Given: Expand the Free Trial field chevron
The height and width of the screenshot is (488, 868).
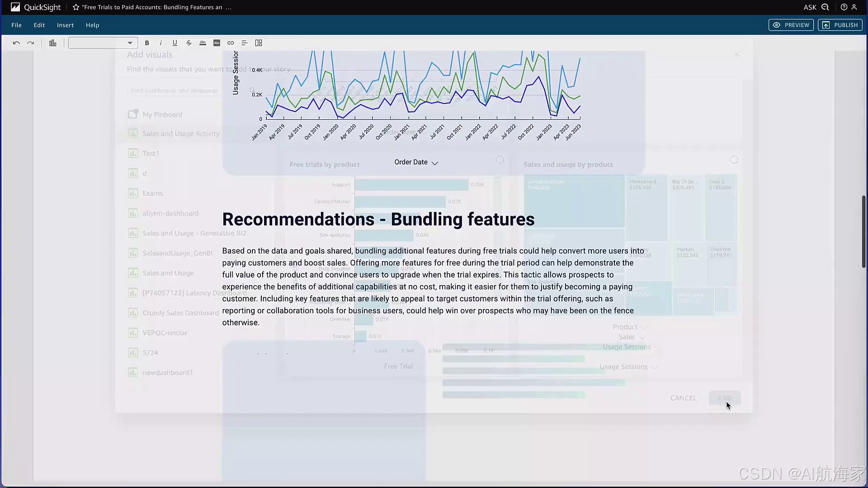Looking at the screenshot, I should [420, 366].
